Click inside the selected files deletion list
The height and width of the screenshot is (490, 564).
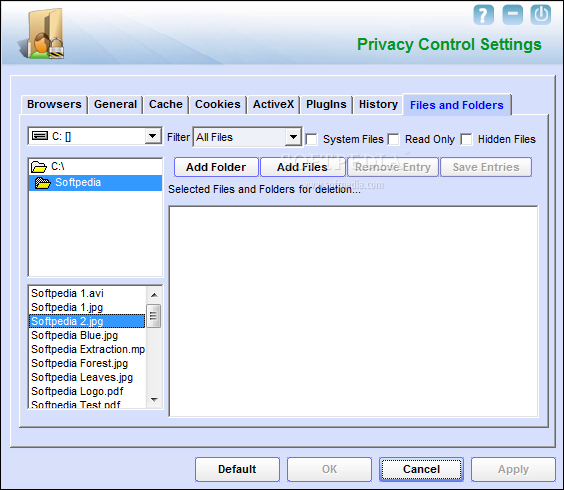[x=354, y=312]
